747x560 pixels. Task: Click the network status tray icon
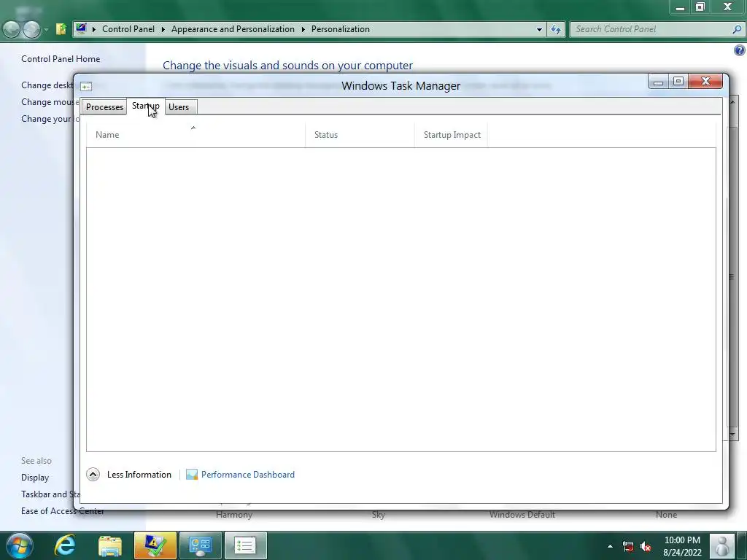click(628, 546)
